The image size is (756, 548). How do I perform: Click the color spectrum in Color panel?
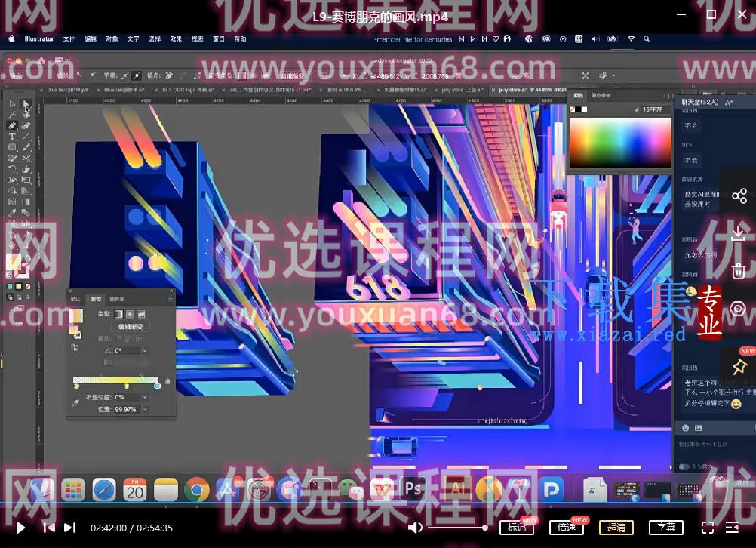tap(620, 143)
